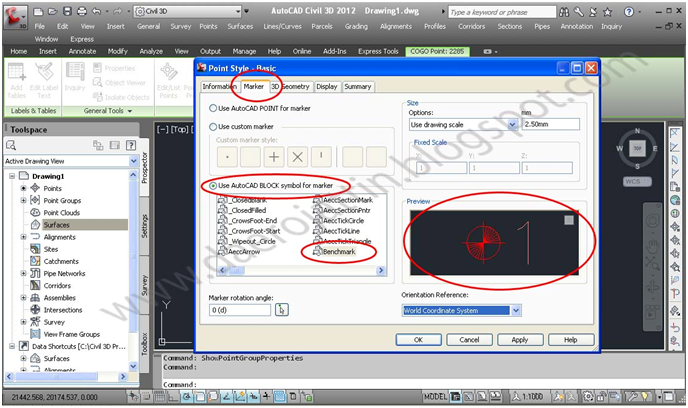Open the Orientation Reference dropdown

[516, 311]
